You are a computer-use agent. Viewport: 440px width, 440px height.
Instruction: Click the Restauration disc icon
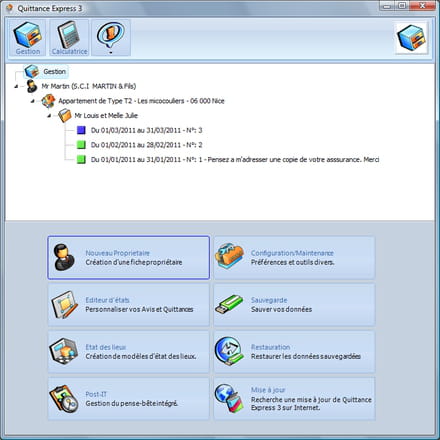tap(229, 351)
